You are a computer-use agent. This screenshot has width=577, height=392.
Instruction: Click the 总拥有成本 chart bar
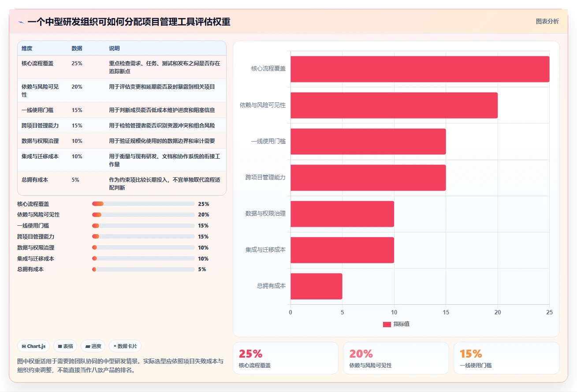coord(316,286)
